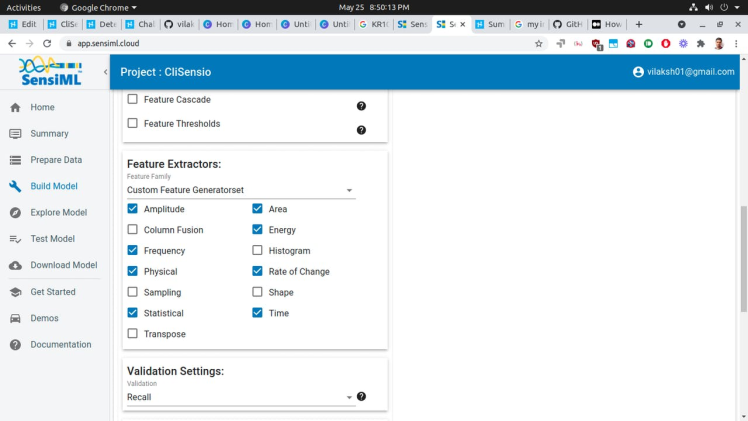Uncheck the Amplitude feature extractor
The height and width of the screenshot is (421, 748).
pyautogui.click(x=133, y=209)
